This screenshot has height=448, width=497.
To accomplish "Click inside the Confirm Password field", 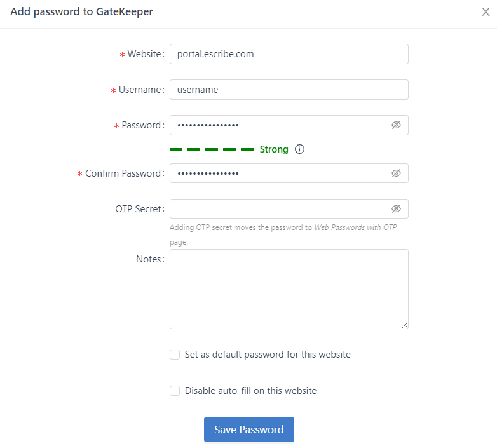I will (280, 173).
